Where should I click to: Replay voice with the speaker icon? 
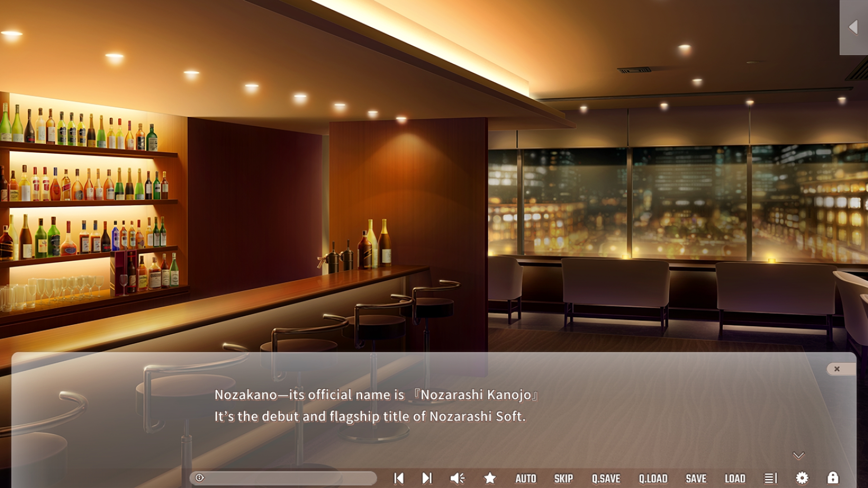457,478
